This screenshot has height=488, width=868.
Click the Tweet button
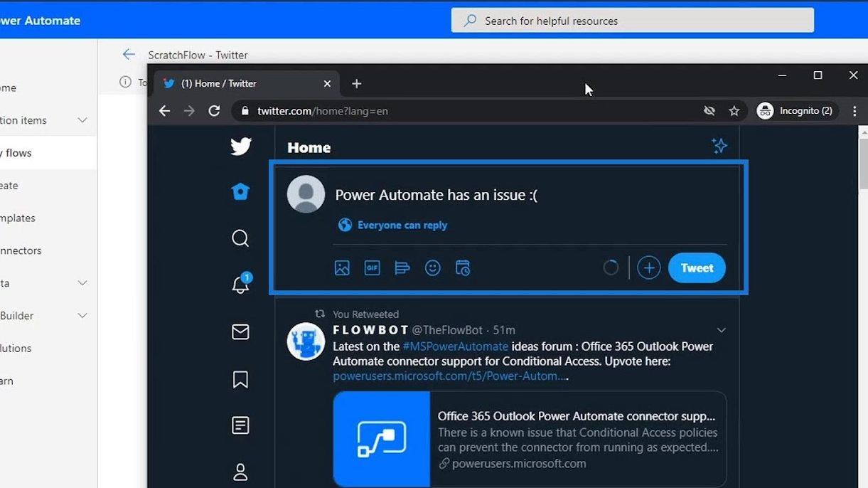[697, 268]
